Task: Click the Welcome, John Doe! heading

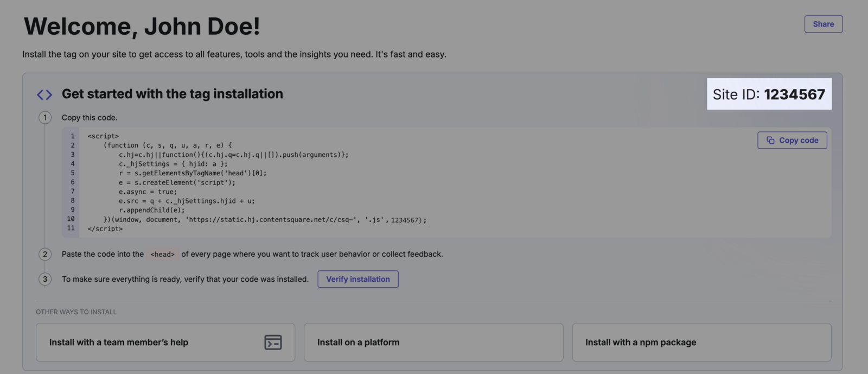Action: (142, 26)
